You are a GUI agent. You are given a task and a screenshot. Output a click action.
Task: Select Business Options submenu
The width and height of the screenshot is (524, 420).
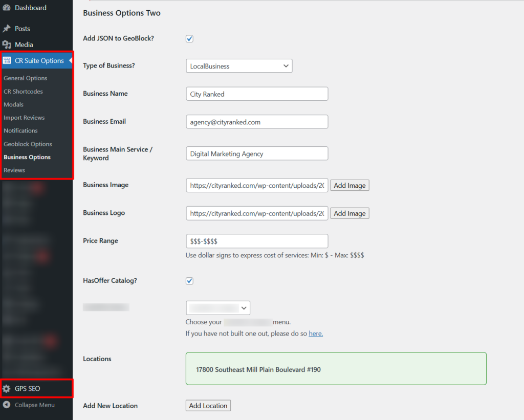click(x=27, y=157)
